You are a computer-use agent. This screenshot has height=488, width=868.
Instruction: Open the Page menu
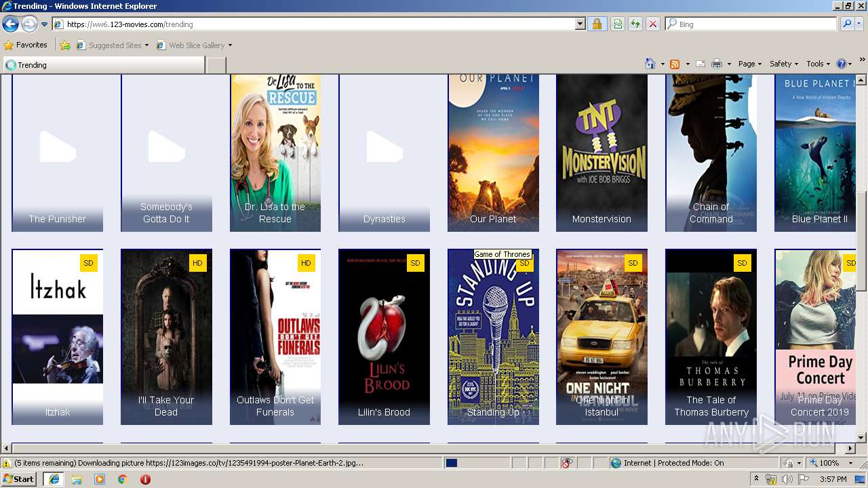[750, 64]
